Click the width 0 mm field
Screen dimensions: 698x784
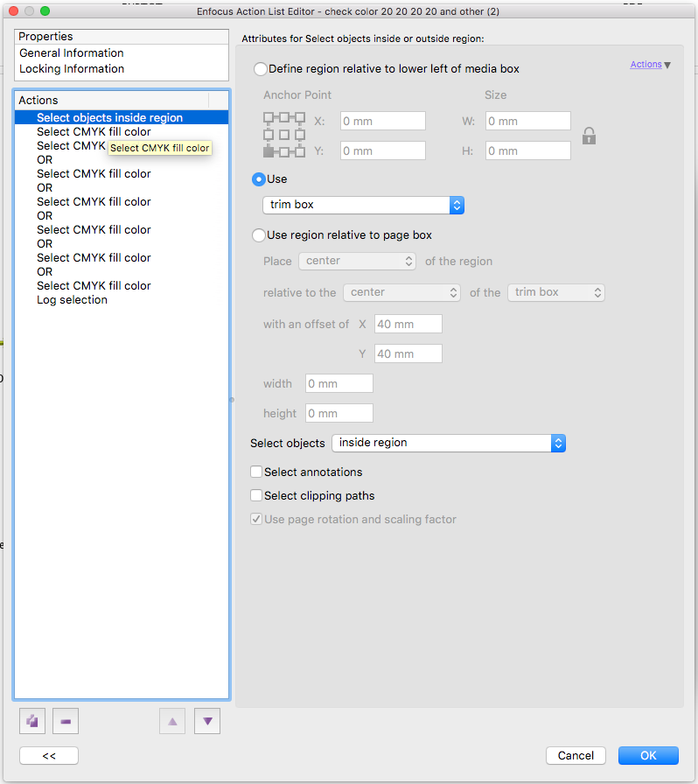[x=339, y=383]
